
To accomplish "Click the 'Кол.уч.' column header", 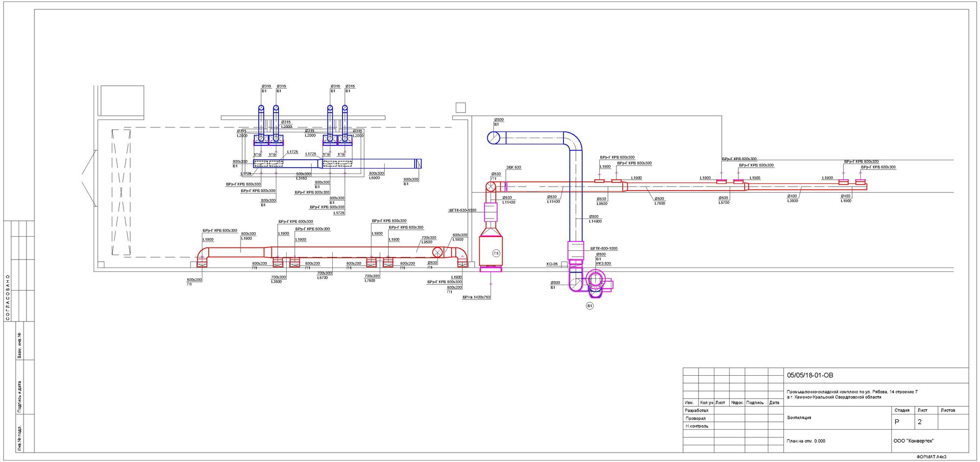I will tap(707, 403).
